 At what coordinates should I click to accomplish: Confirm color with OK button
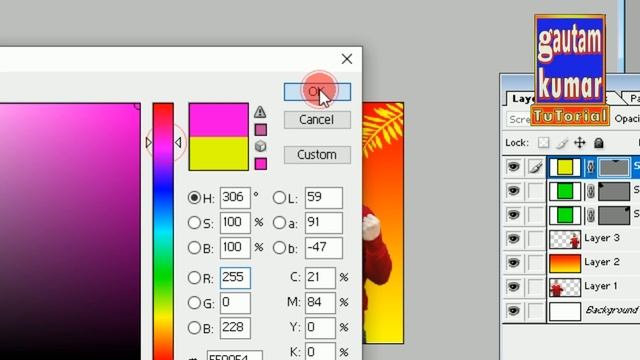(317, 92)
